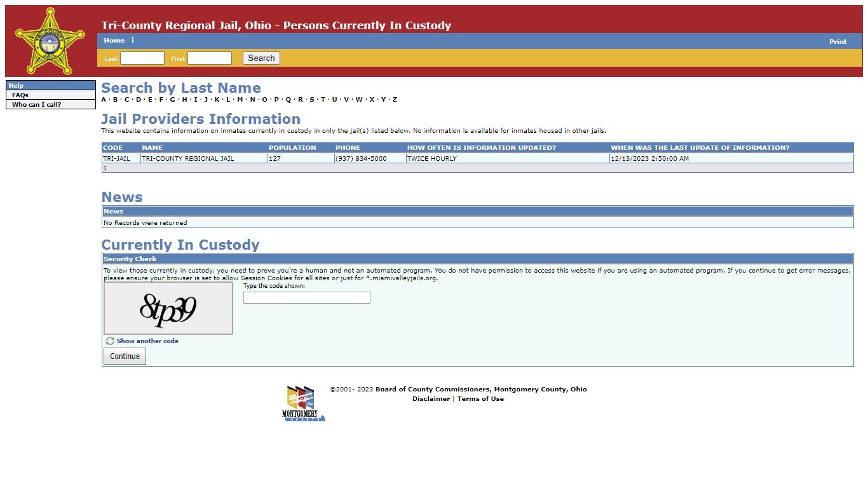Click Show another code link
This screenshot has width=868, height=488.
147,341
